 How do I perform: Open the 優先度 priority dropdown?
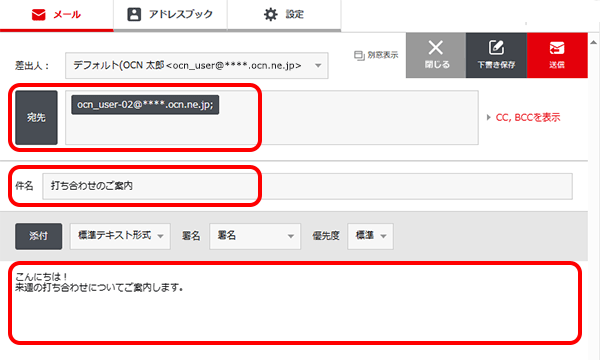(x=370, y=236)
